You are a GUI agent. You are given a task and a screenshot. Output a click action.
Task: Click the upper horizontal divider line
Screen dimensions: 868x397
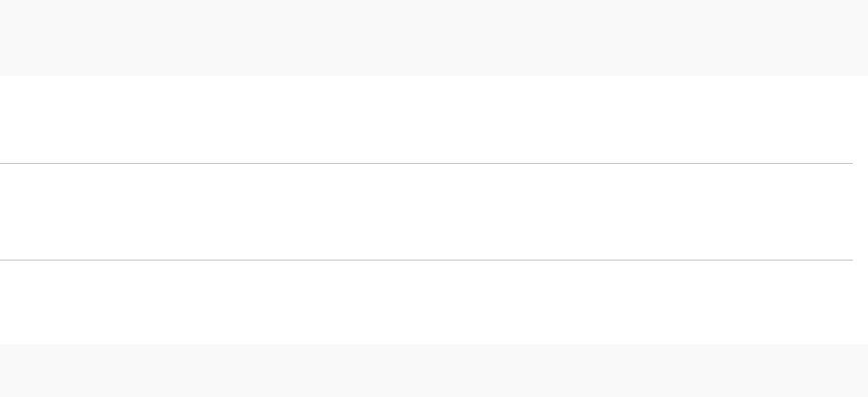[426, 163]
